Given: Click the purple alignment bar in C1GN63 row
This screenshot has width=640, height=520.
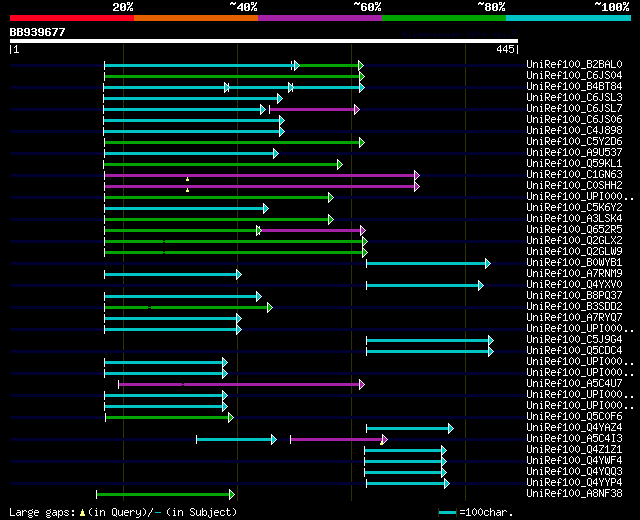Looking at the screenshot, I should click(262, 176).
